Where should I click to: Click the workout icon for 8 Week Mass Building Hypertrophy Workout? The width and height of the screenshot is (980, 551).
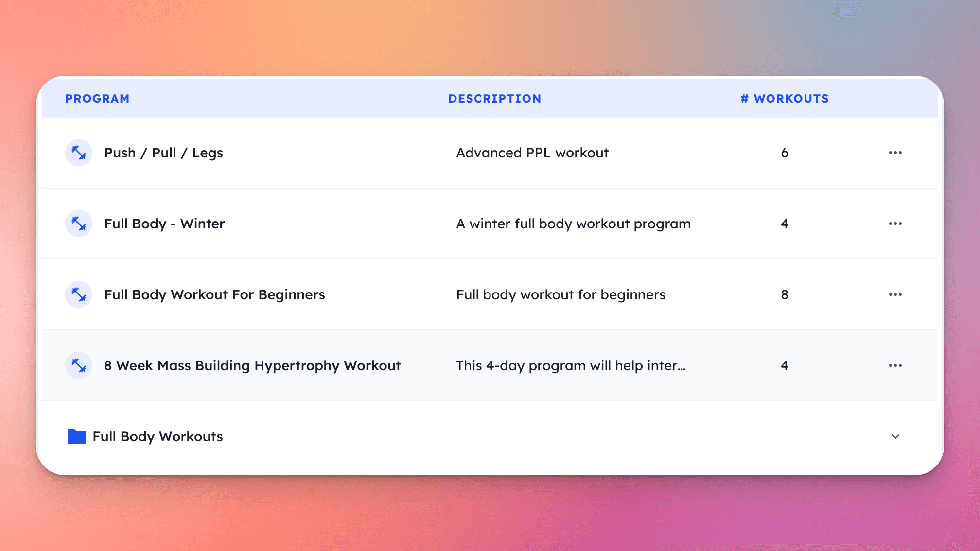pyautogui.click(x=79, y=365)
